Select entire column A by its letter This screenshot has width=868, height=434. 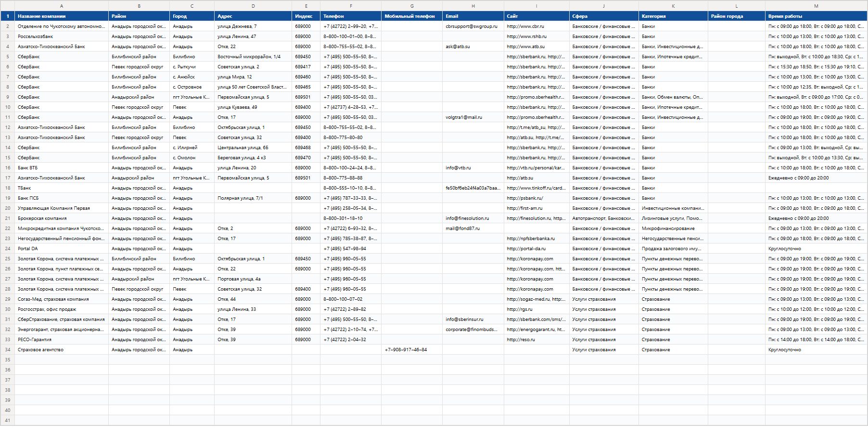tap(62, 6)
